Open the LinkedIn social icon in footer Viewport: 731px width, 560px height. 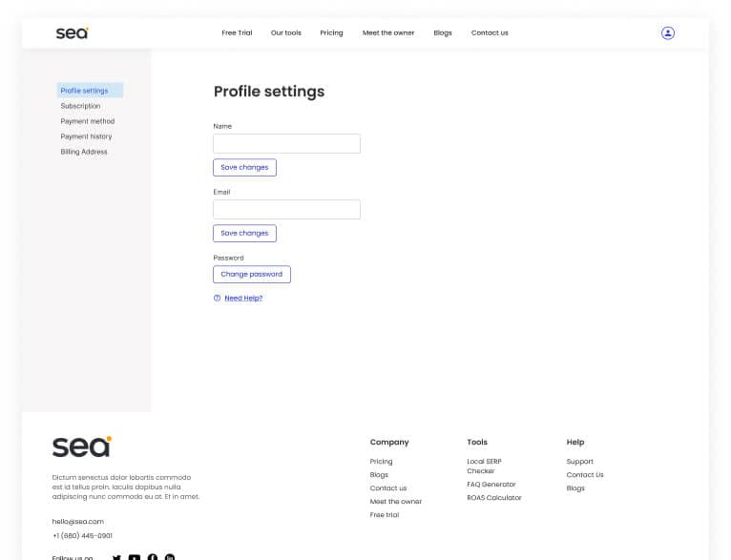tap(170, 557)
